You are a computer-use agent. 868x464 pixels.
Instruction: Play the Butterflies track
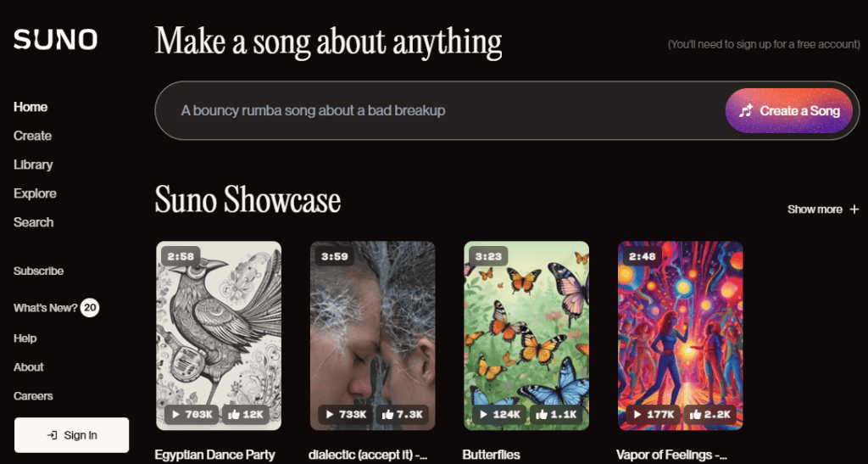(498, 414)
